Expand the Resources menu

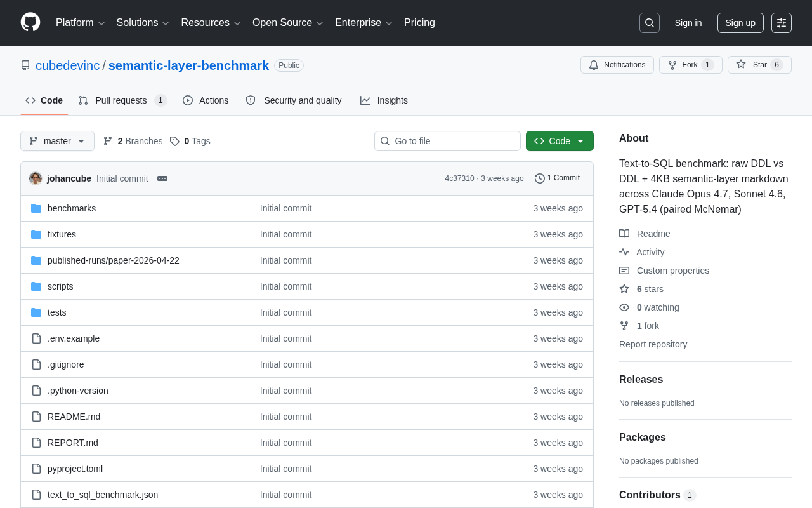coord(211,23)
